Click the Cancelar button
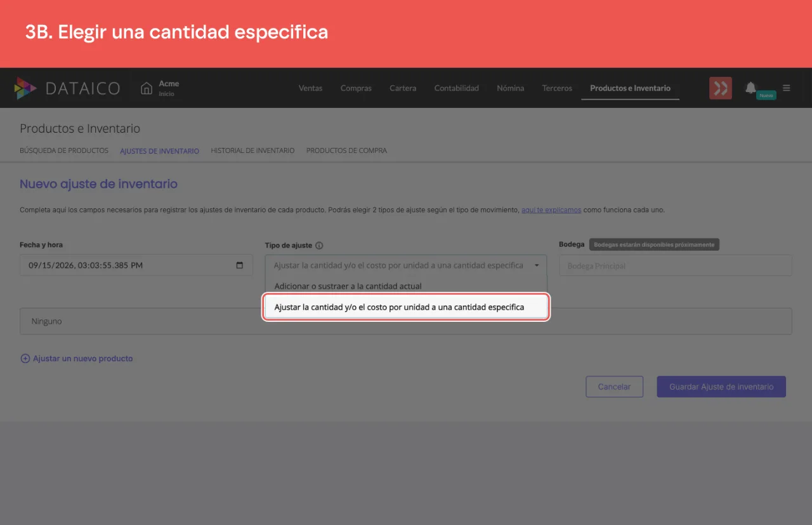Image resolution: width=812 pixels, height=525 pixels. coord(614,387)
